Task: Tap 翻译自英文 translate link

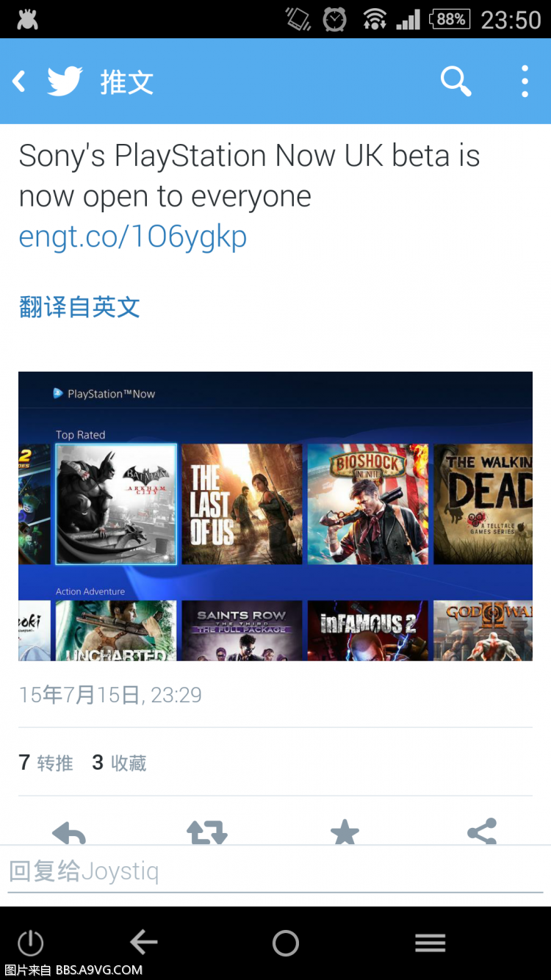Action: pos(79,307)
